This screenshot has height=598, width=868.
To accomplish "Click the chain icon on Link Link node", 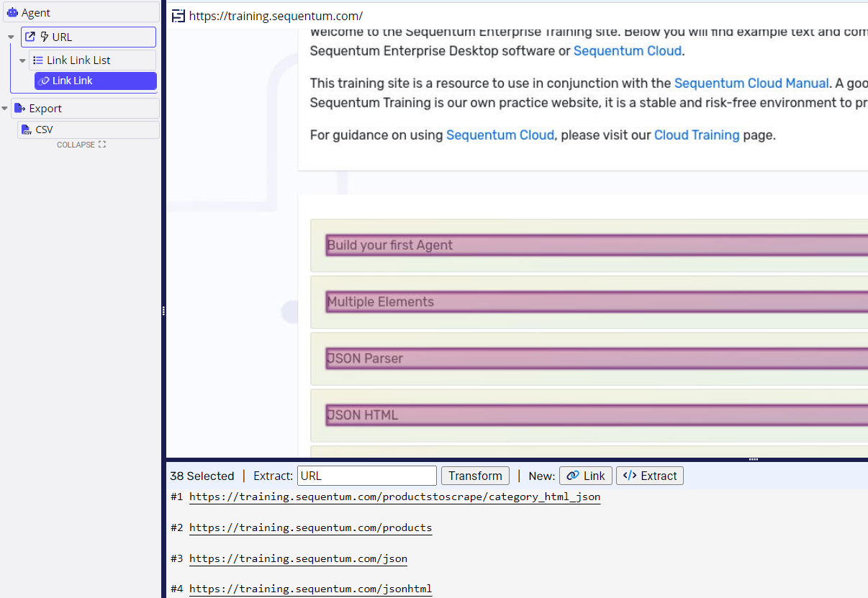I will pyautogui.click(x=43, y=81).
